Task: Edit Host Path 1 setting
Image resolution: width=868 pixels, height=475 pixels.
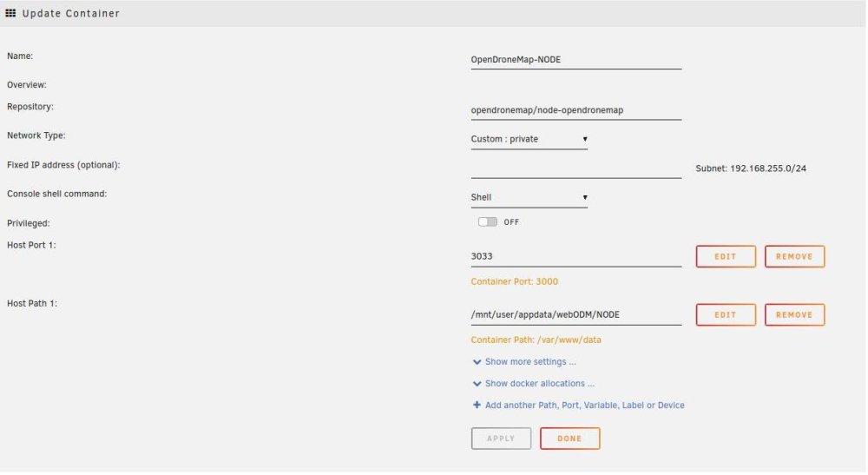Action: [x=725, y=315]
